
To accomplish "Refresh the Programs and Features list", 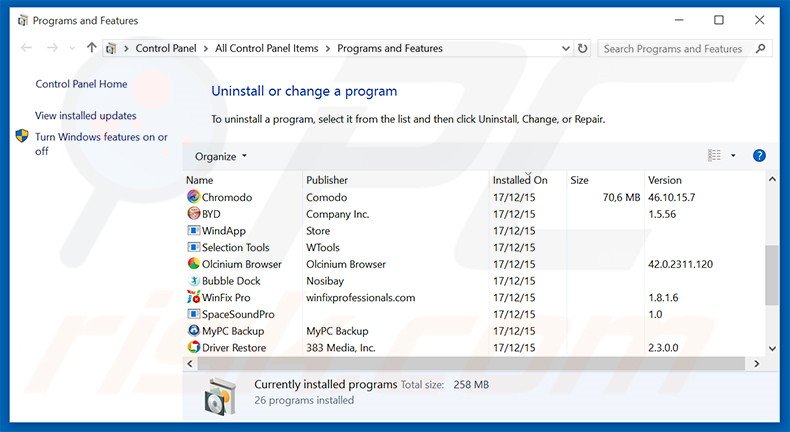I will pos(582,48).
